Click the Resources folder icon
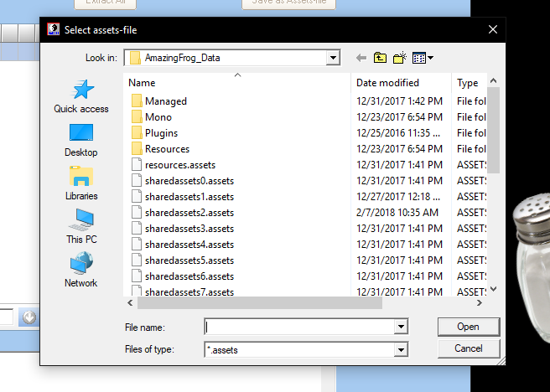550x392 pixels. point(137,148)
